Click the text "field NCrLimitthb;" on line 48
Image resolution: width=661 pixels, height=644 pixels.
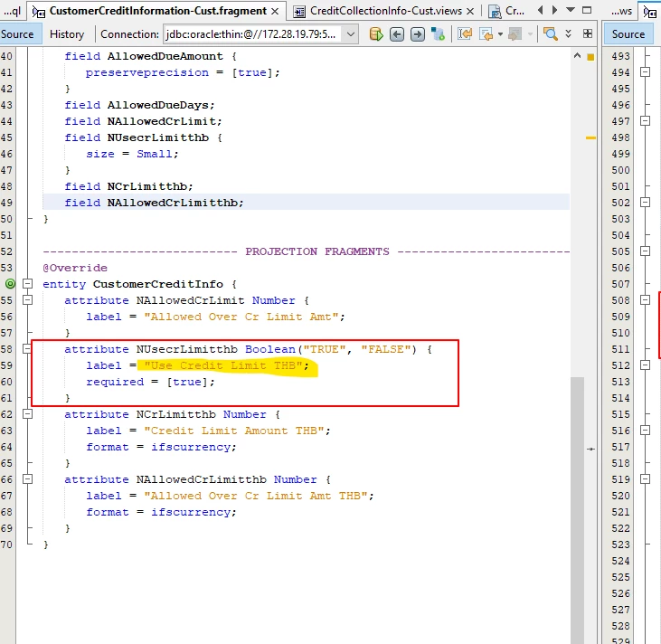pyautogui.click(x=128, y=186)
